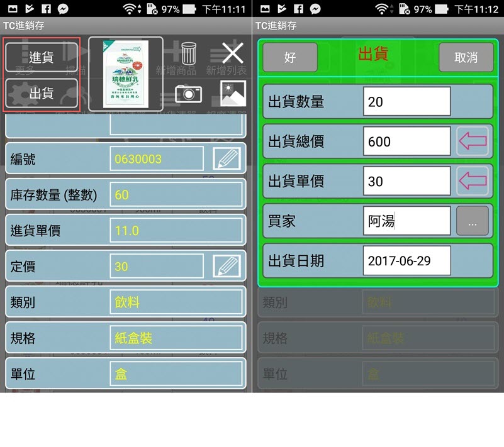Edit 定價 with its pencil icon
Image resolution: width=504 pixels, height=447 pixels.
(227, 266)
